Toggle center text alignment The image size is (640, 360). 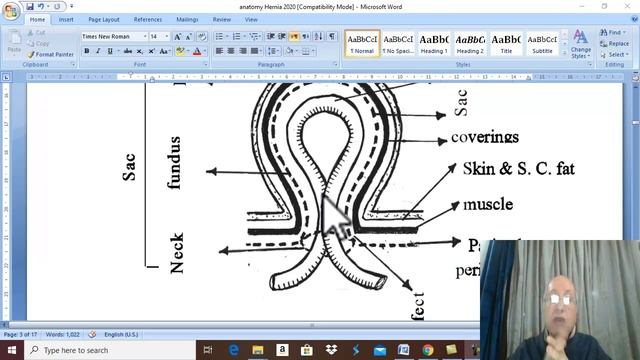(x=231, y=51)
